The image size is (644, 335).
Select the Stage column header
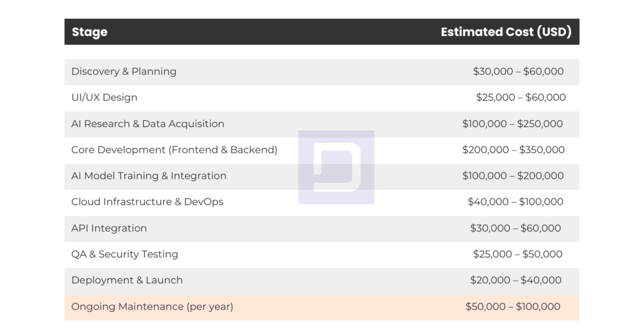(x=89, y=31)
